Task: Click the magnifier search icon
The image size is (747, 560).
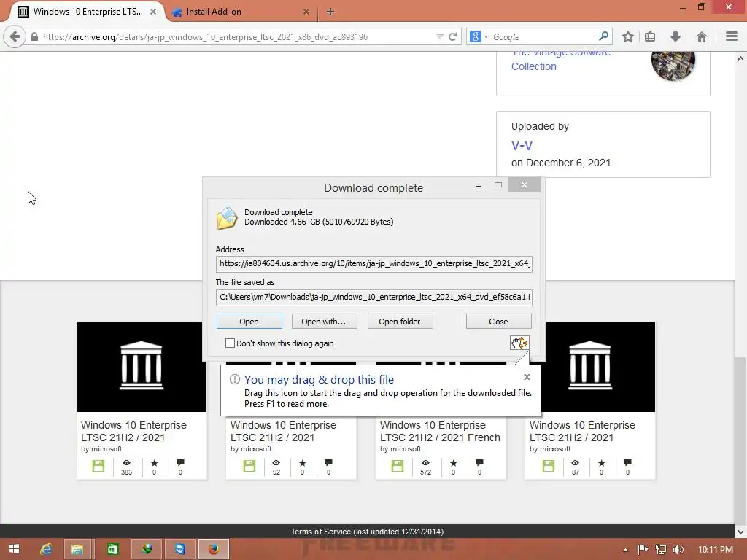Action: click(x=603, y=36)
